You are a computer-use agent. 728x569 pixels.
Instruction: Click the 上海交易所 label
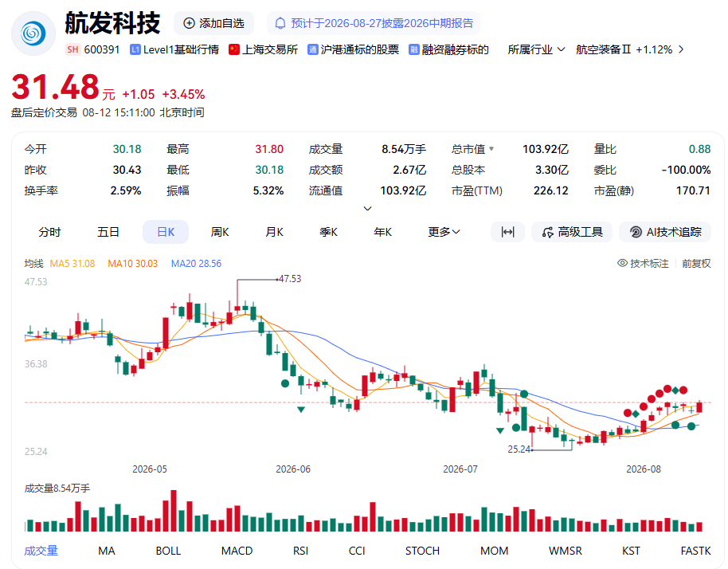click(270, 49)
